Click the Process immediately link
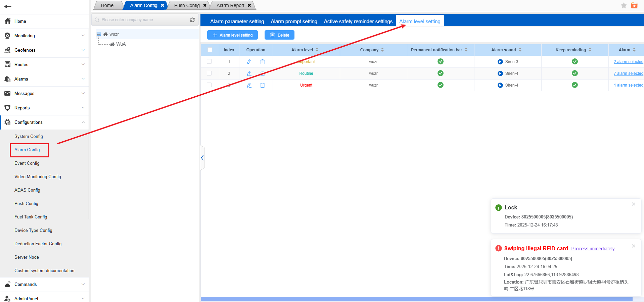 [593, 249]
